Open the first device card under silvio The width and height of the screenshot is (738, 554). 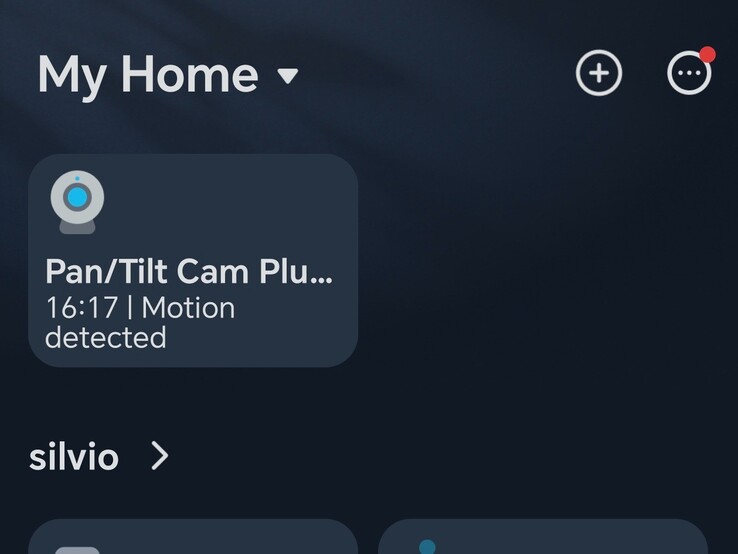[x=193, y=537]
